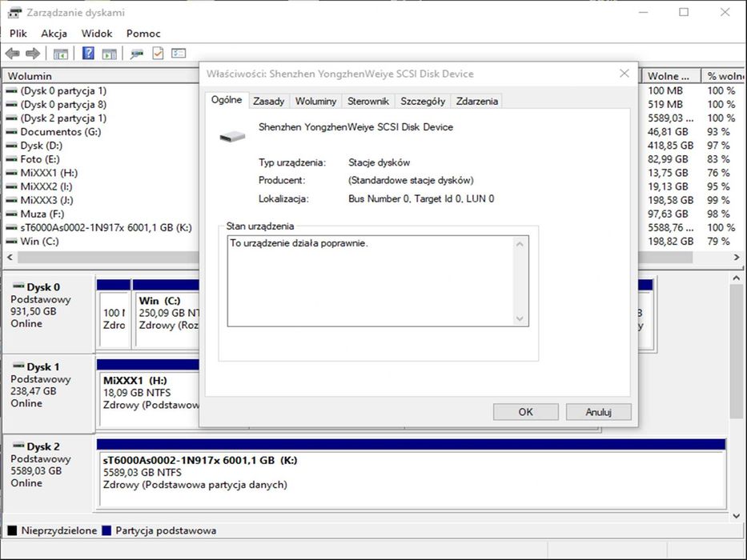Image resolution: width=747 pixels, height=560 pixels.
Task: Open the Akcja menu
Action: (x=54, y=34)
